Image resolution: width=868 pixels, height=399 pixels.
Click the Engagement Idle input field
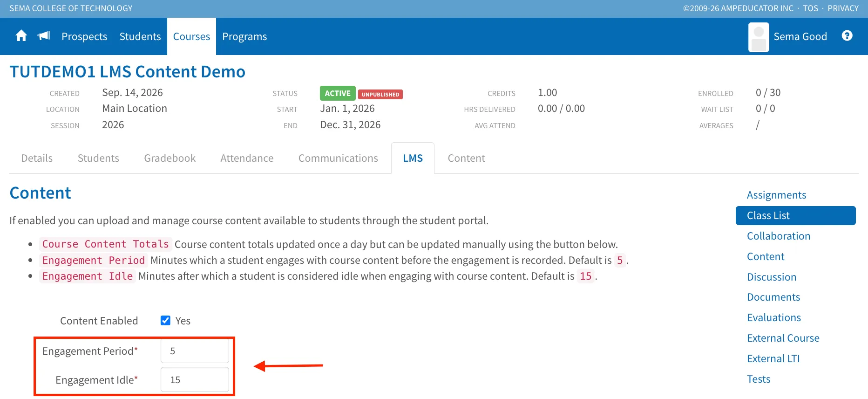[195, 379]
